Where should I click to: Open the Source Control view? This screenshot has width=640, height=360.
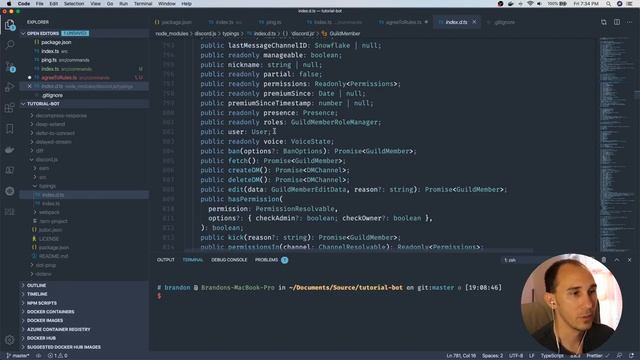(10, 66)
